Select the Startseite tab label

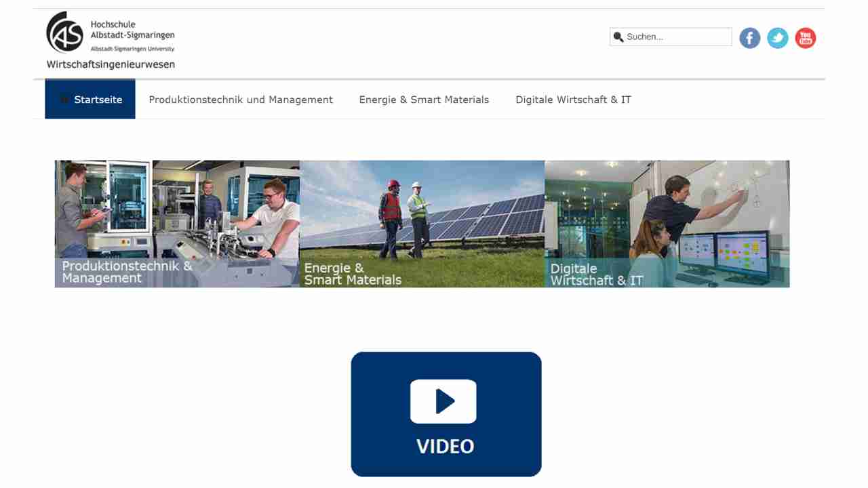point(98,100)
